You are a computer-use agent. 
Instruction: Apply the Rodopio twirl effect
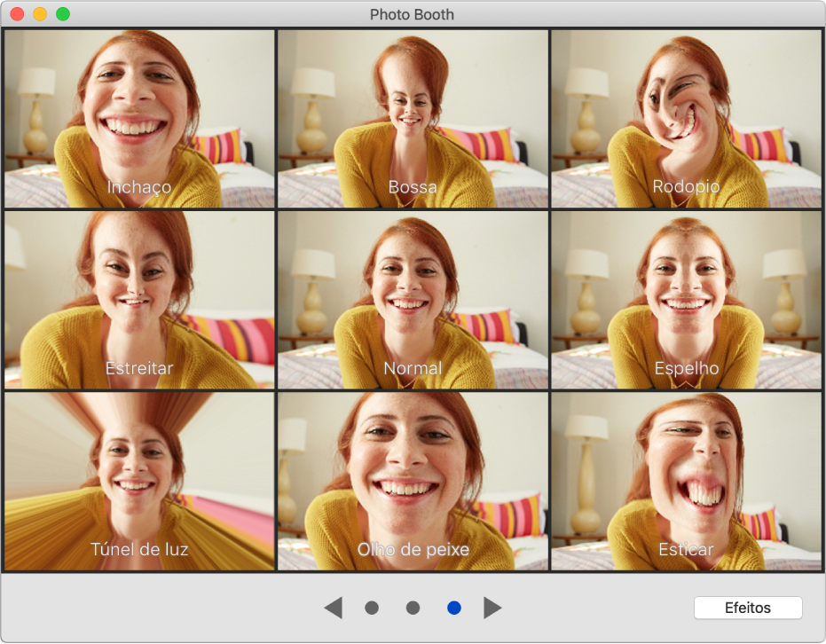click(686, 119)
